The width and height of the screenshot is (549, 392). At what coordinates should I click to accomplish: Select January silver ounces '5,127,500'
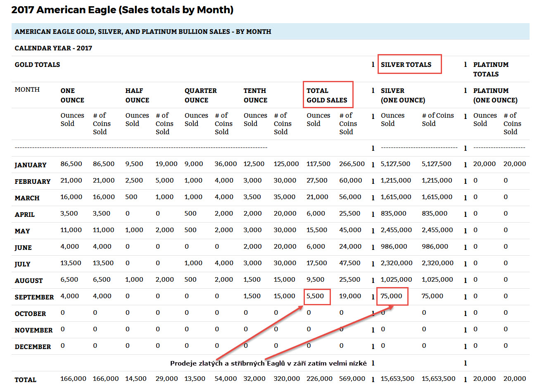pos(395,164)
